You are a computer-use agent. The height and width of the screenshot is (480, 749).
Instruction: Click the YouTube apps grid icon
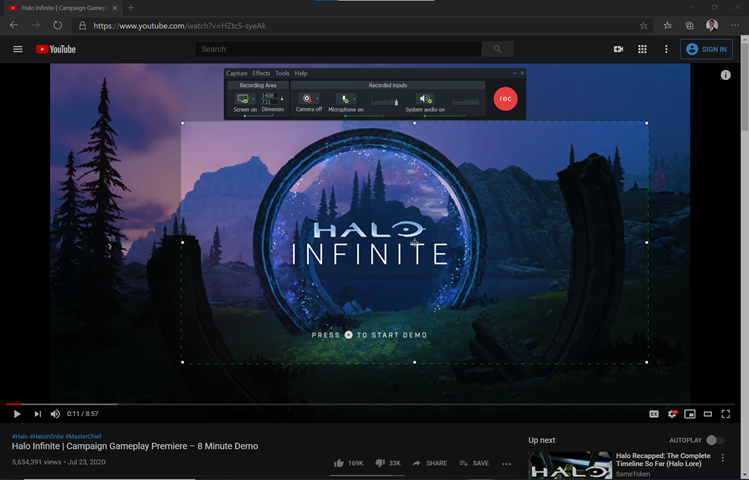pyautogui.click(x=642, y=49)
